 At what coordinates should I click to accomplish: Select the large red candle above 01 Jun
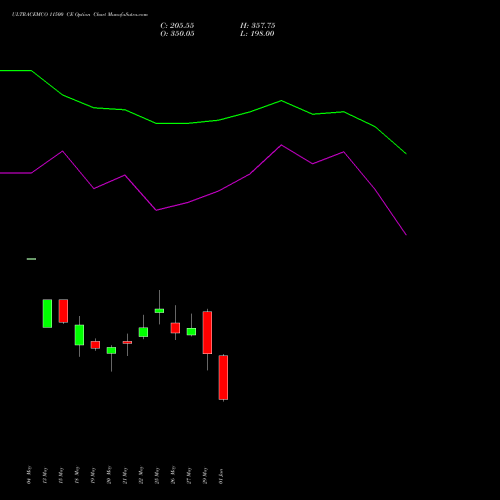223,377
